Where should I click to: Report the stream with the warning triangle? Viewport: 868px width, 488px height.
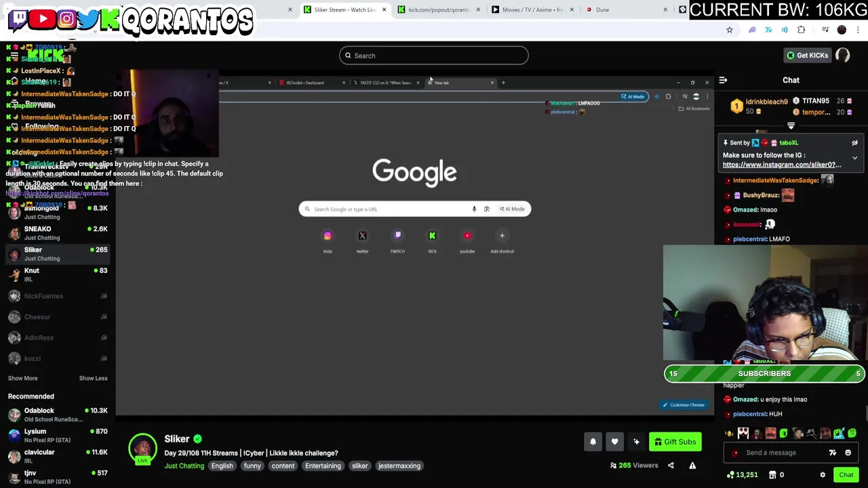click(x=692, y=466)
